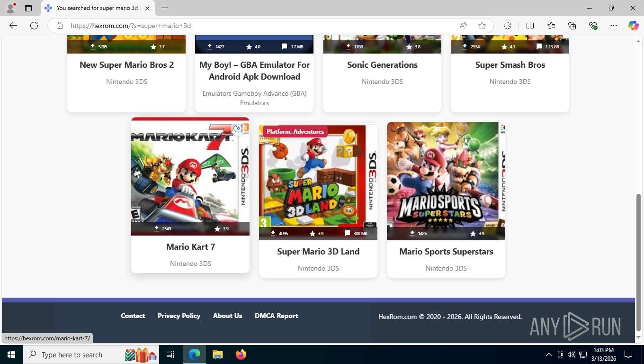The height and width of the screenshot is (364, 644).
Task: Open DMCA Report footer link
Action: pos(277,316)
